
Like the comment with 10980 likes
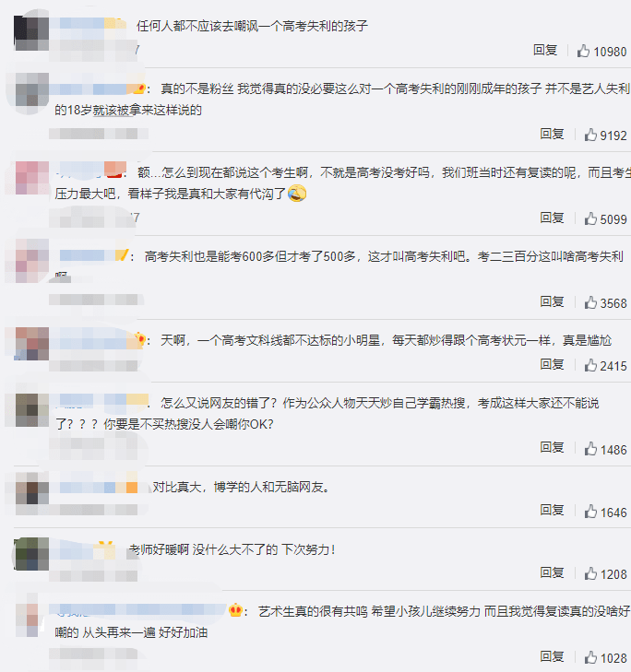pyautogui.click(x=583, y=51)
